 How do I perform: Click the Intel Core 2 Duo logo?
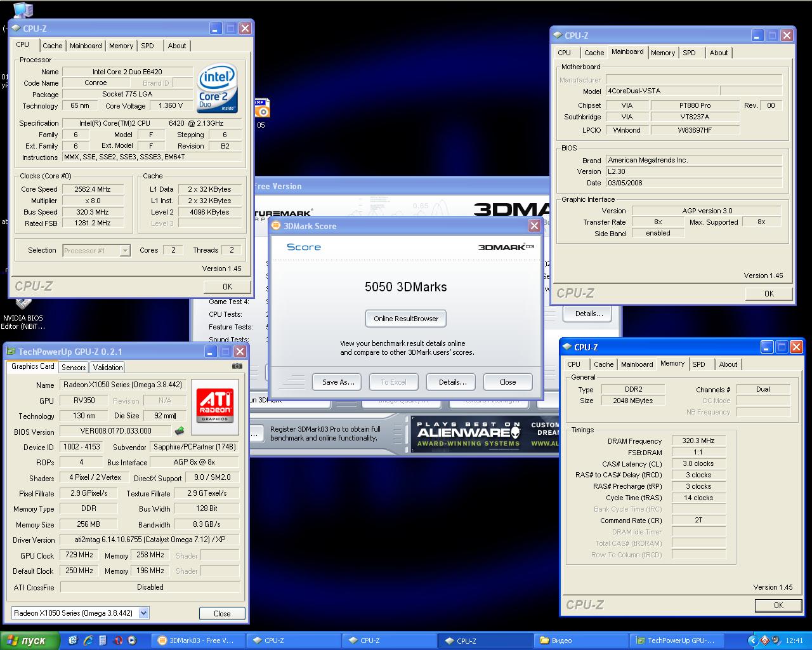click(x=218, y=88)
